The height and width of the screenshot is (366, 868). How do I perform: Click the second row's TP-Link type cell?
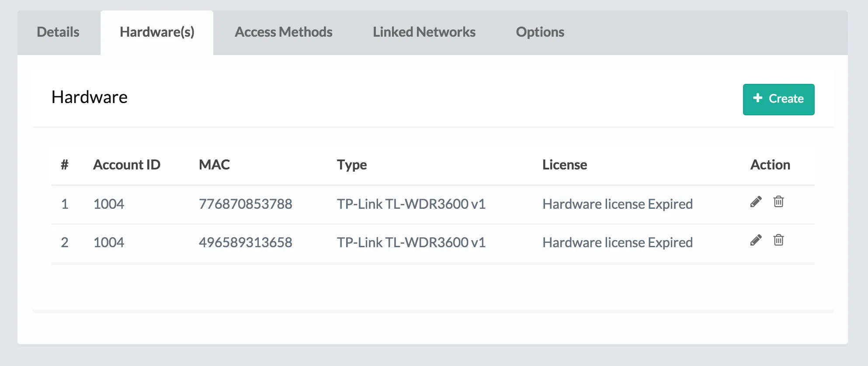[x=411, y=242]
